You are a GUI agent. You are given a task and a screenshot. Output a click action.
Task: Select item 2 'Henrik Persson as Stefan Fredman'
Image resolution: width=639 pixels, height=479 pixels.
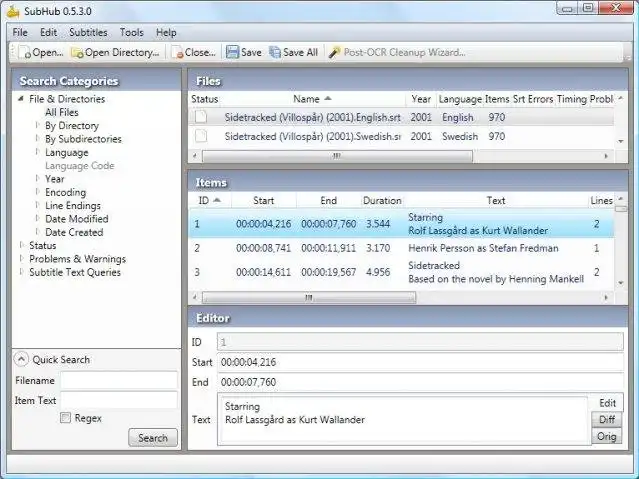pos(401,248)
